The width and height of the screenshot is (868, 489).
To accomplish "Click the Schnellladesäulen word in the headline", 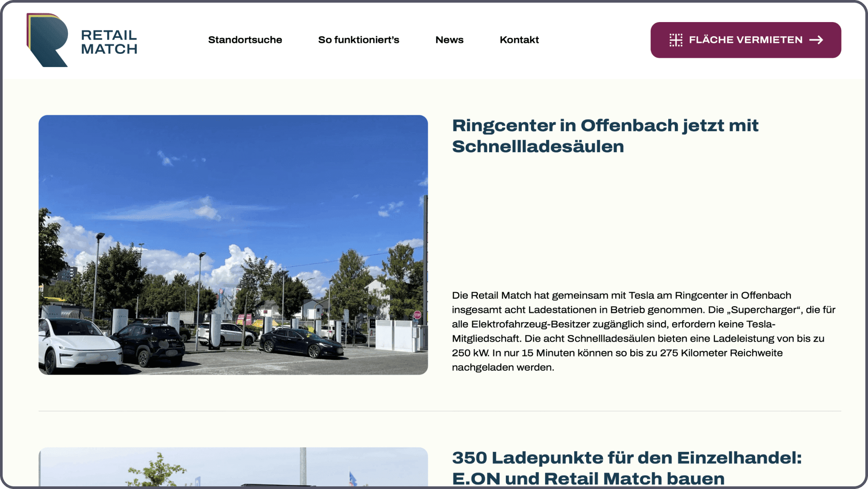I will coord(538,147).
